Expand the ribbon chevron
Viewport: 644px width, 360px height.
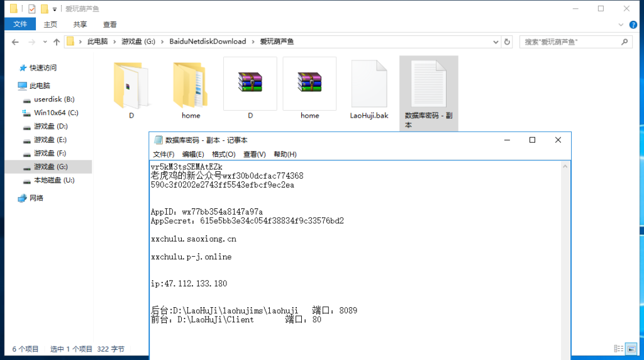coord(621,25)
